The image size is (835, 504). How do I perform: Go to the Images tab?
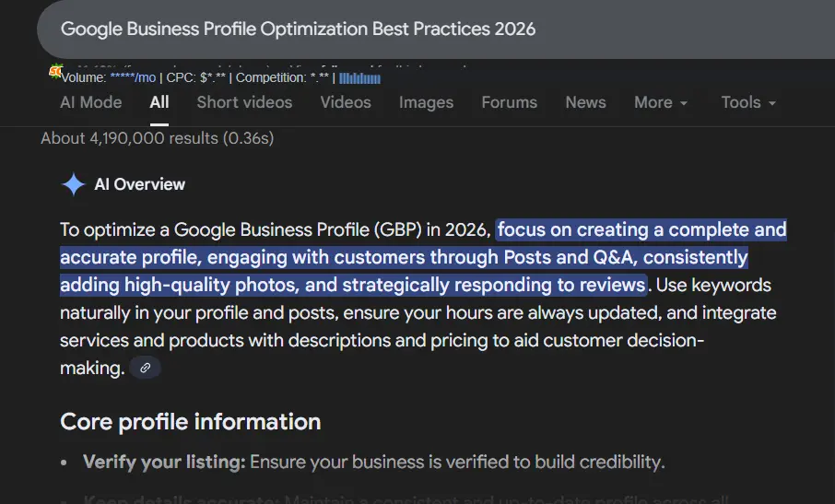[x=426, y=102]
